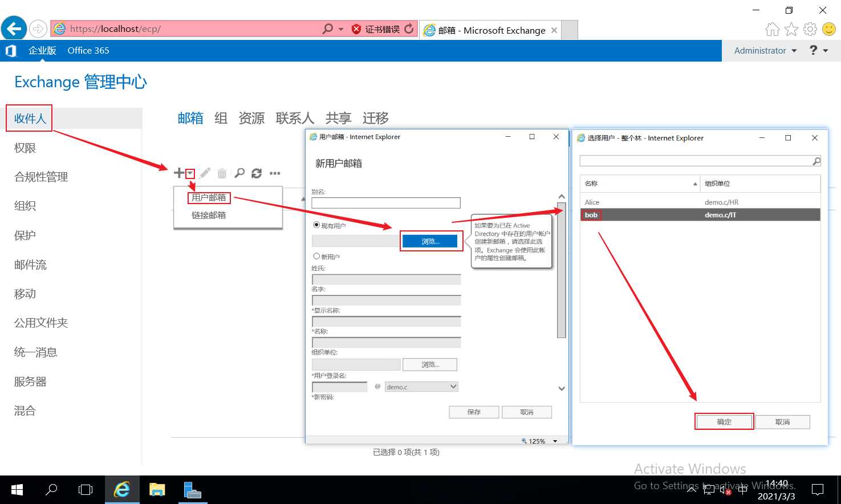The width and height of the screenshot is (841, 504).
Task: Click the 125% zoom level control
Action: pos(533,440)
